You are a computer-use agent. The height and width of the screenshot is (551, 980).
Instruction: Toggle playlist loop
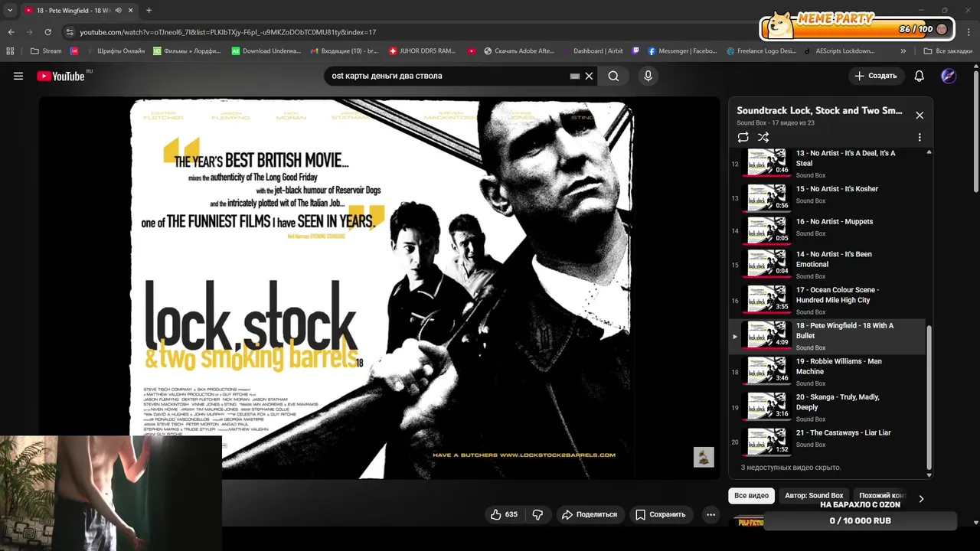(x=743, y=138)
